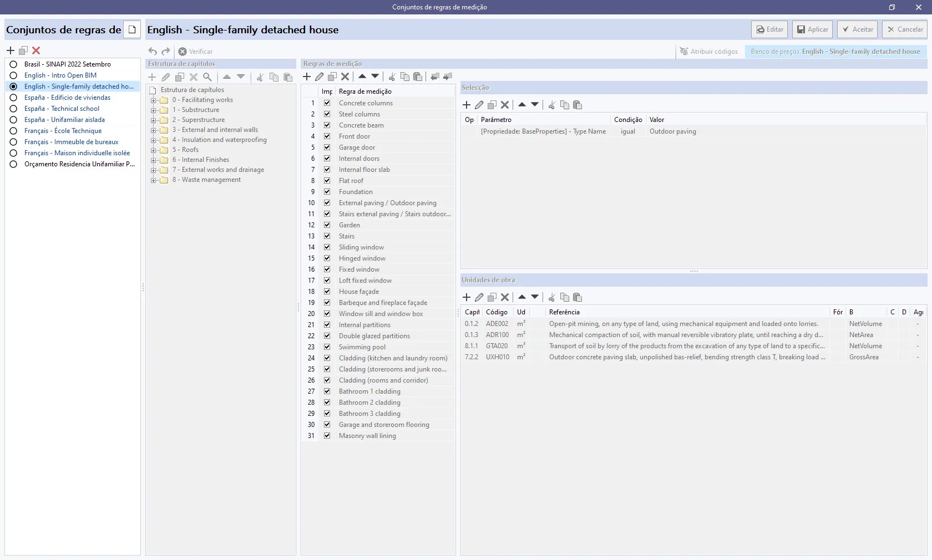Click the splitter handle between Selecção and Unidades de obra
Viewport: 932px width, 560px height.
click(693, 271)
